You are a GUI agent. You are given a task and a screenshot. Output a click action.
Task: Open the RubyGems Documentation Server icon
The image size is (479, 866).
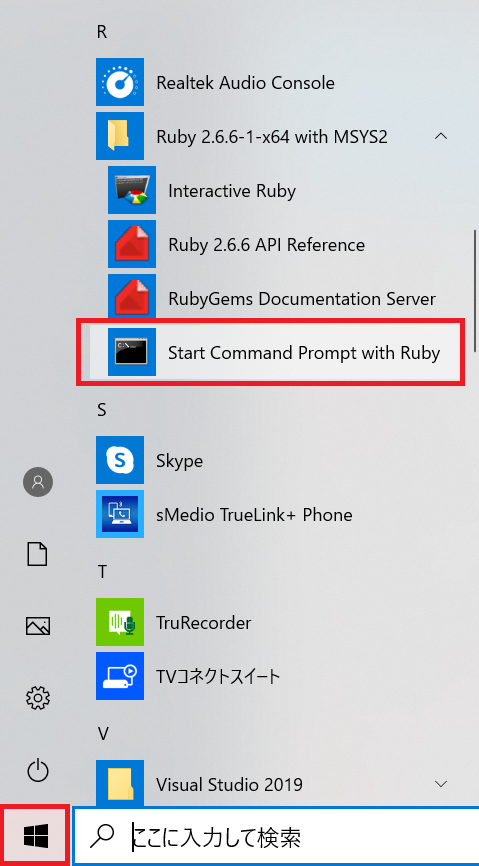(131, 299)
